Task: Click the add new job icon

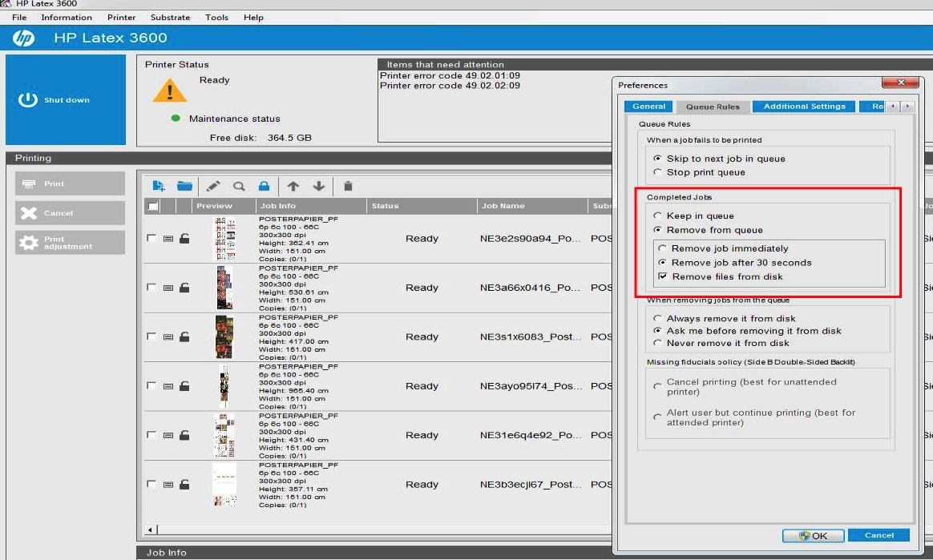Action: (158, 186)
